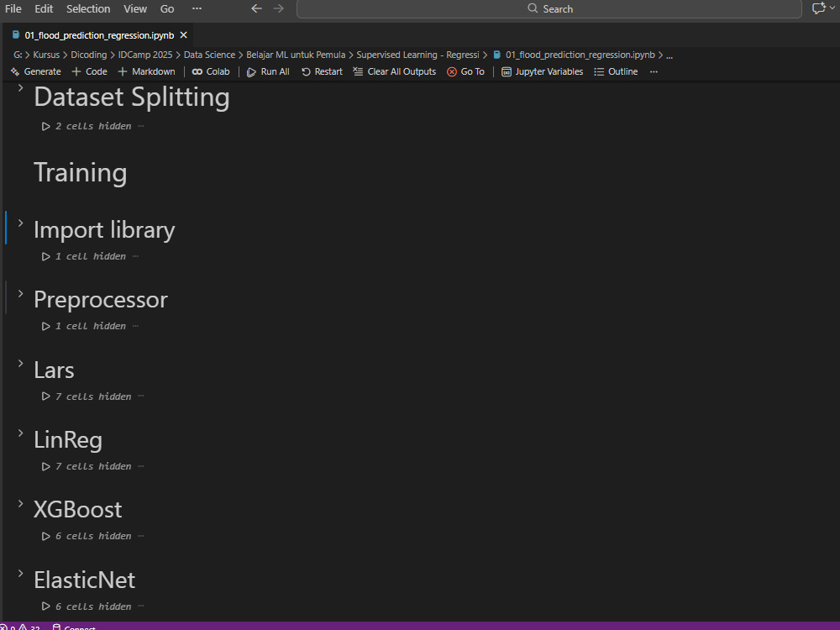This screenshot has height=630, width=840.
Task: Run the 6 hidden ElasticNet cells
Action: [x=46, y=606]
